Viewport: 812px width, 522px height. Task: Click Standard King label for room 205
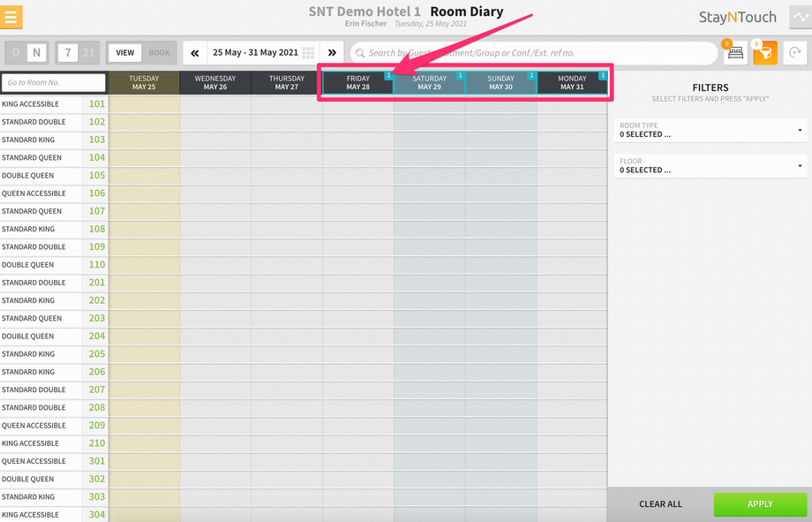tap(28, 354)
